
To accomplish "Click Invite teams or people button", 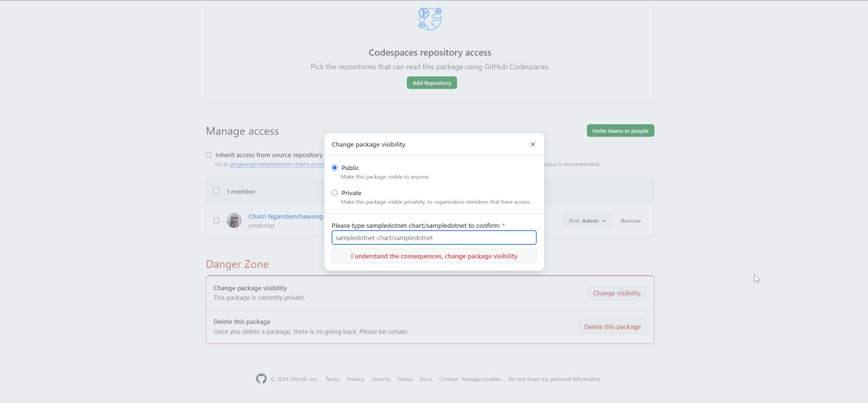I will click(x=620, y=131).
